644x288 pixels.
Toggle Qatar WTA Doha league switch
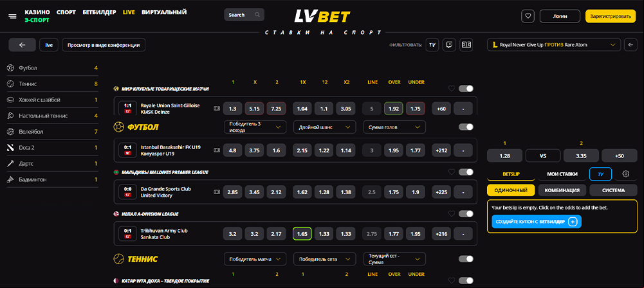[466, 281]
